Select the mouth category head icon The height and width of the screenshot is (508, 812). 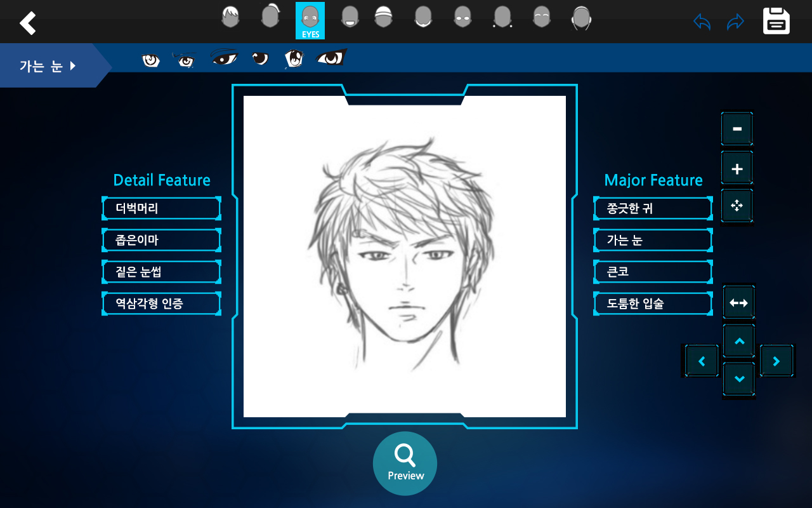pyautogui.click(x=350, y=17)
